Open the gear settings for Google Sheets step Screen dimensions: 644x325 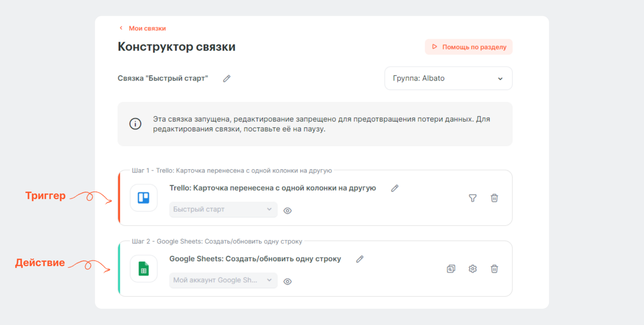[x=473, y=269]
